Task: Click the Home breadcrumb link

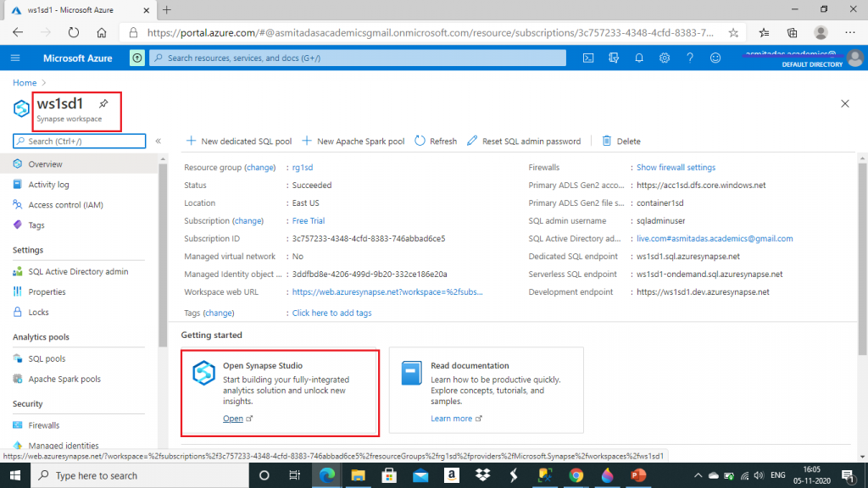Action: pos(25,82)
